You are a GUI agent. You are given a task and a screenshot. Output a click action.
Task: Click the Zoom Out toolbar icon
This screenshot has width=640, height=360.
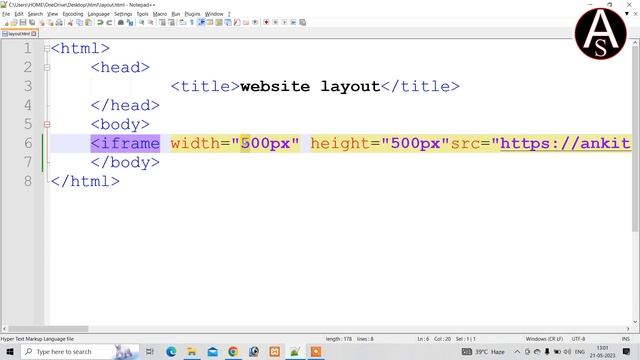click(151, 22)
